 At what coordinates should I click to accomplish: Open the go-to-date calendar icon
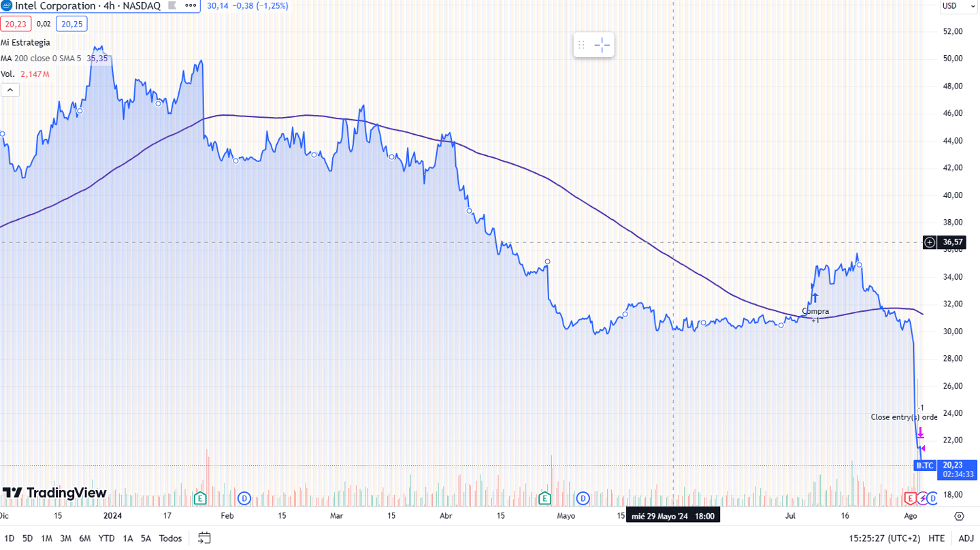[204, 538]
